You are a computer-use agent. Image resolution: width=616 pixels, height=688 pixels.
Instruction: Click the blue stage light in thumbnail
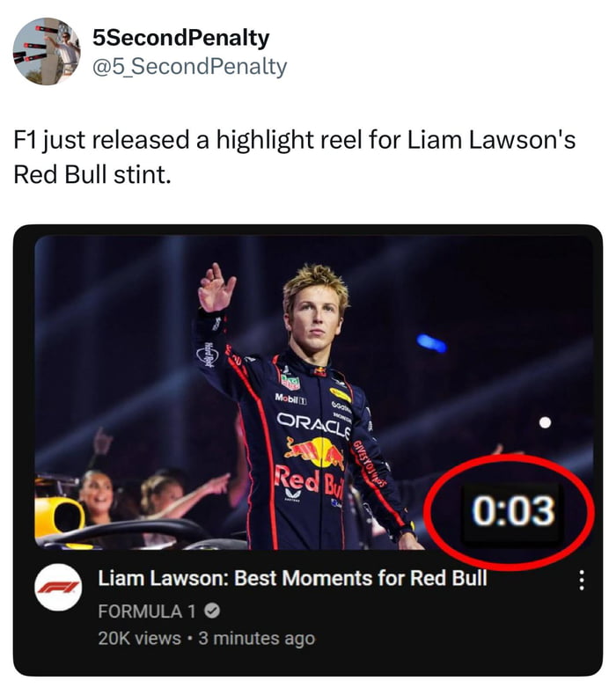pos(431,342)
